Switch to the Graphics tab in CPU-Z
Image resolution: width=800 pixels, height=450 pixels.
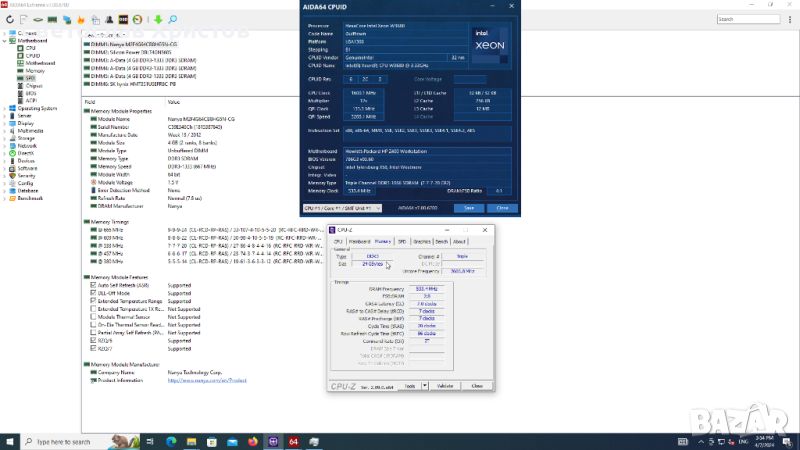point(422,241)
